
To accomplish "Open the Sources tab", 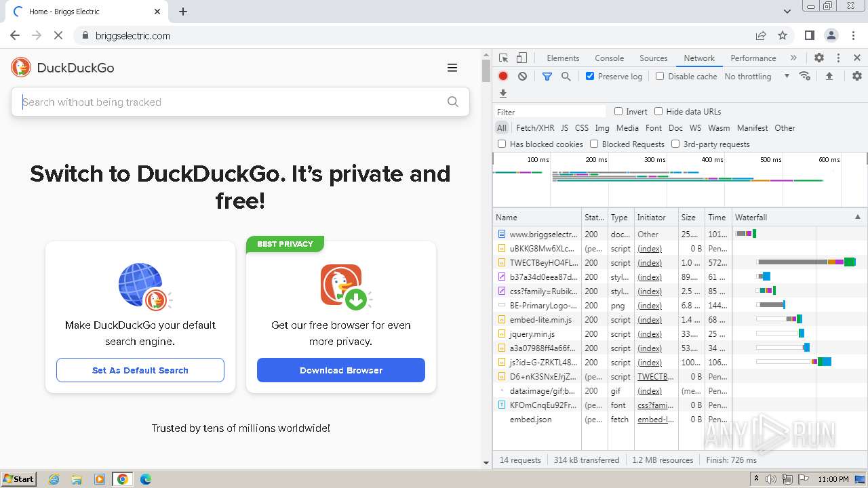I will click(x=654, y=58).
